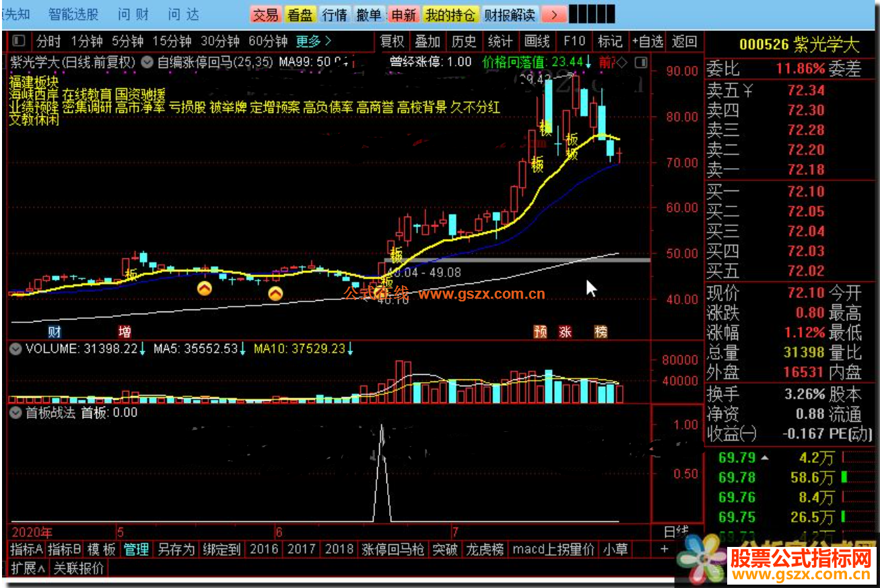The height and width of the screenshot is (588, 880).
Task: Click 撤单 cancel order
Action: [x=369, y=14]
